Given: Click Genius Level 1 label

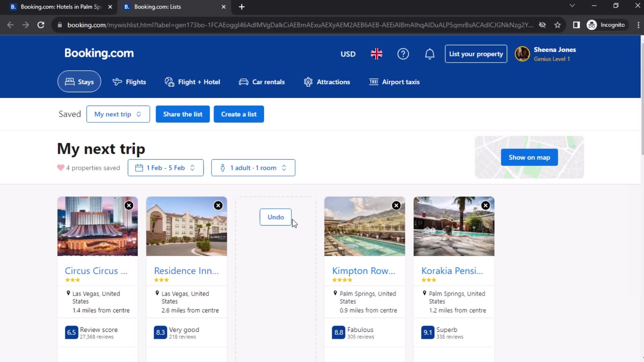Looking at the screenshot, I should pyautogui.click(x=552, y=59).
